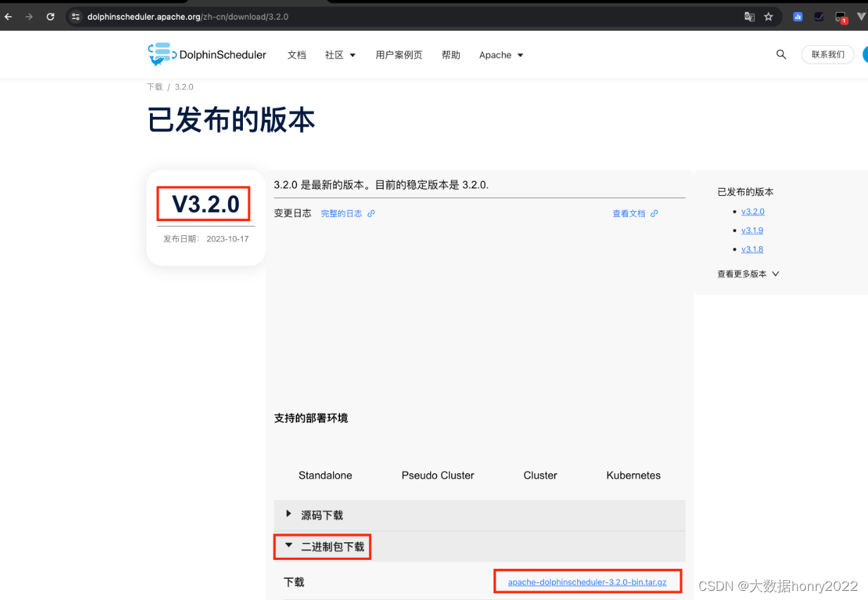This screenshot has height=600, width=868.
Task: Open the Apache dropdown menu
Action: pyautogui.click(x=501, y=55)
